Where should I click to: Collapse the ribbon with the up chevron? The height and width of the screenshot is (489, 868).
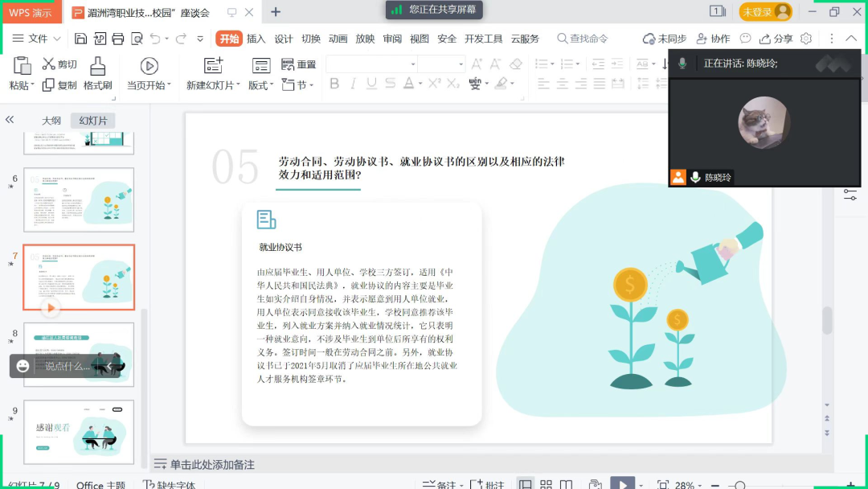click(851, 39)
